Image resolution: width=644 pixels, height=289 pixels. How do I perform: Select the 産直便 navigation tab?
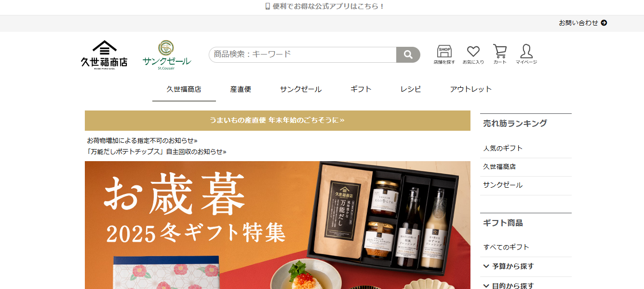pyautogui.click(x=241, y=89)
